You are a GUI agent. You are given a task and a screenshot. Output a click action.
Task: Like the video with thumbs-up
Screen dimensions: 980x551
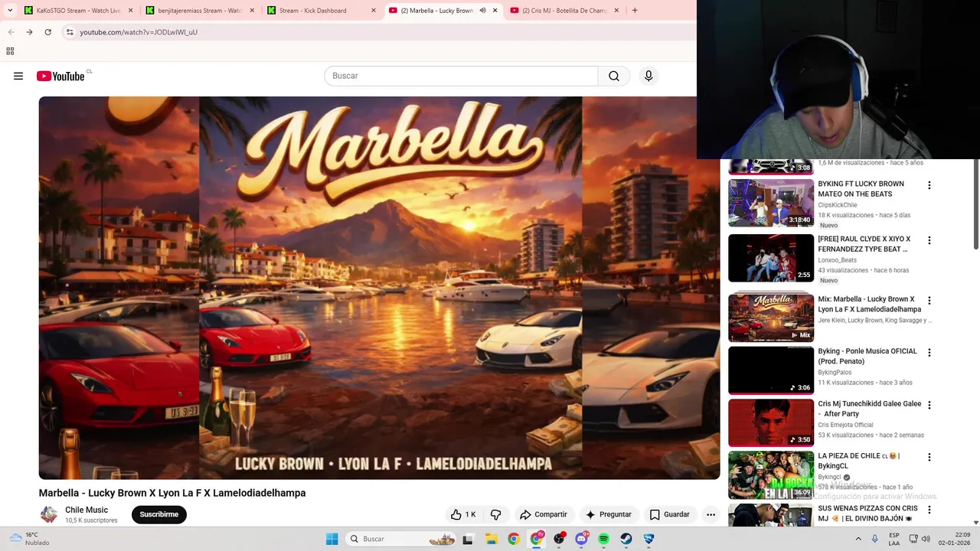click(x=464, y=514)
